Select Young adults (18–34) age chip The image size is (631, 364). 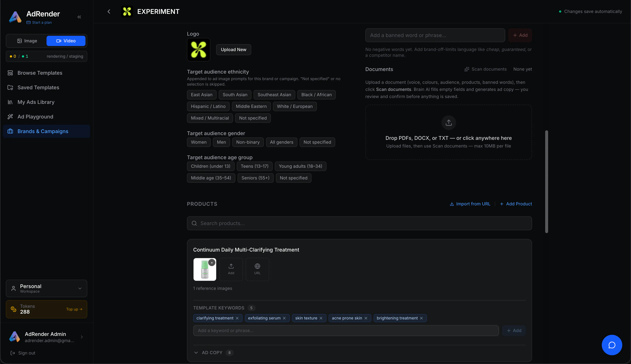301,166
